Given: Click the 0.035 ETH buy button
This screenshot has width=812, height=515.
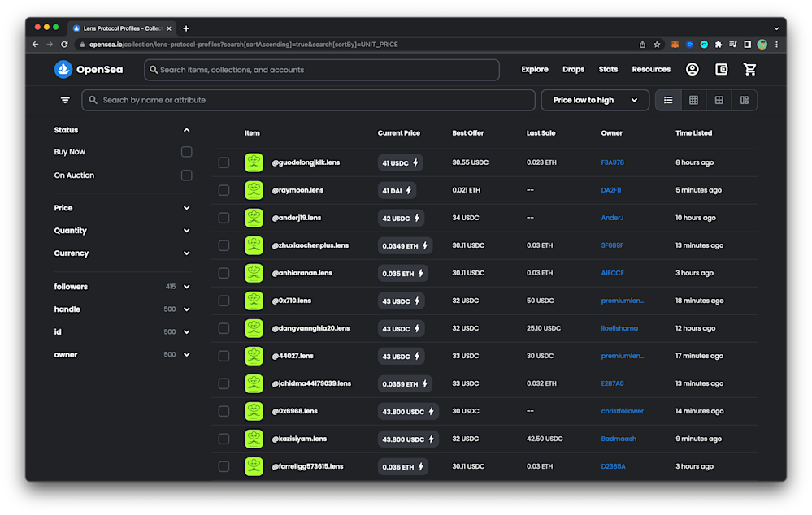Looking at the screenshot, I should [x=402, y=273].
